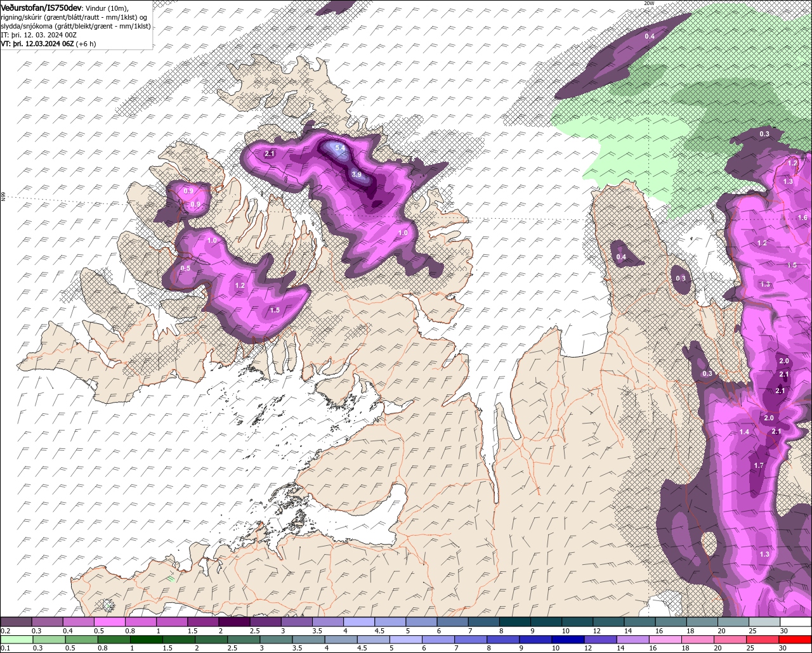Click the dark mauve 0.2 swatch in upper legend
This screenshot has height=653, width=812.
click(x=16, y=622)
